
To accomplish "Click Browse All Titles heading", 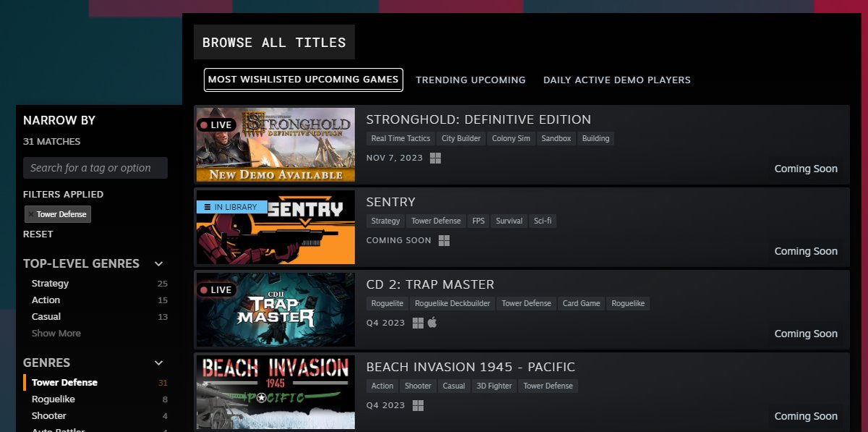I will 274,43.
